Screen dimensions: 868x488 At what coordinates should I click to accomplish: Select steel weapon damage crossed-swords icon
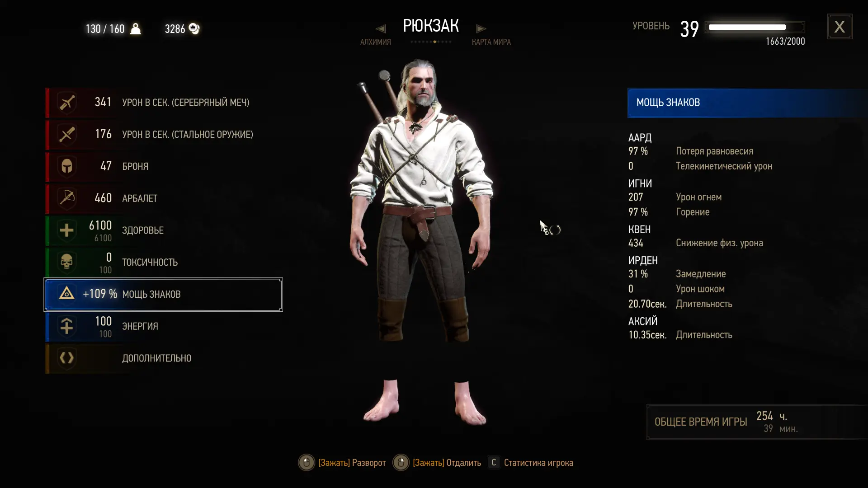tap(67, 135)
